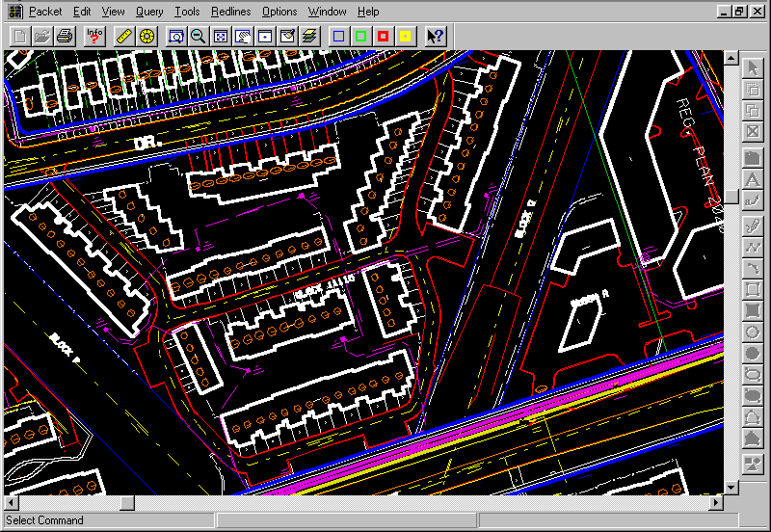Activate the context help pointer icon
This screenshot has height=532, width=771.
point(436,36)
